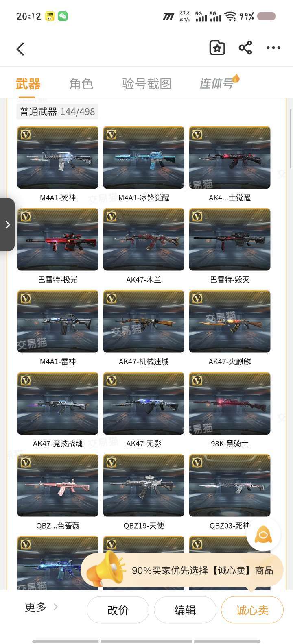Image resolution: width=293 pixels, height=644 pixels.
Task: Switch to the 验号截图 tab
Action: 146,84
